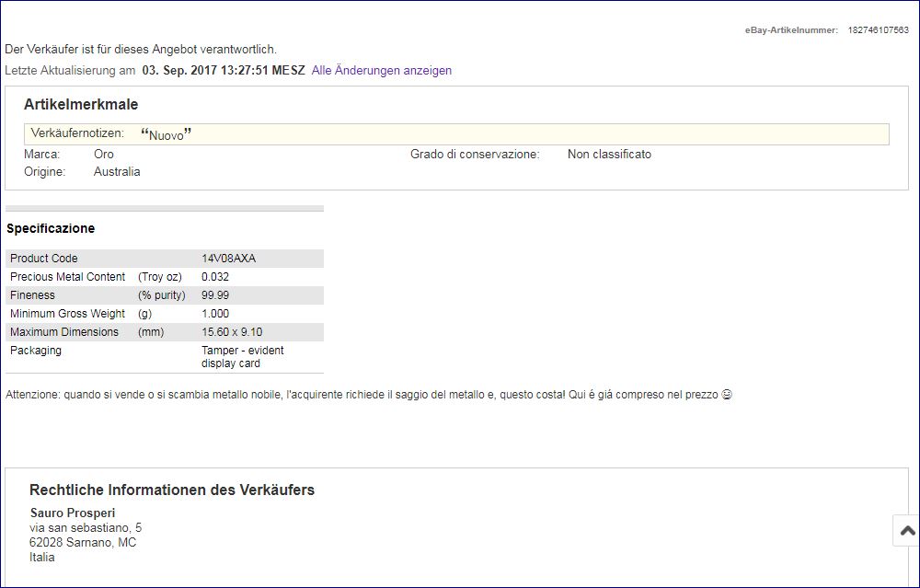920x588 pixels.
Task: Click the "Artikelmerkmale" section heading
Action: [x=81, y=105]
